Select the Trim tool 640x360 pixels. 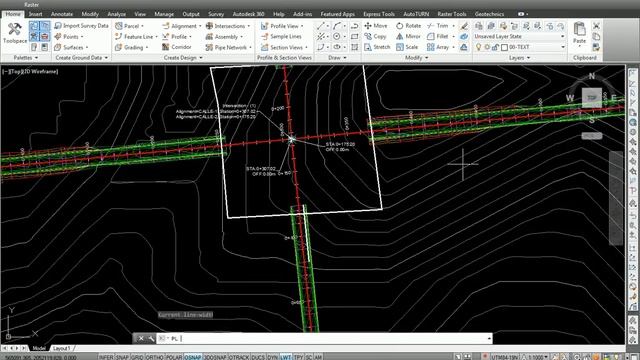438,26
